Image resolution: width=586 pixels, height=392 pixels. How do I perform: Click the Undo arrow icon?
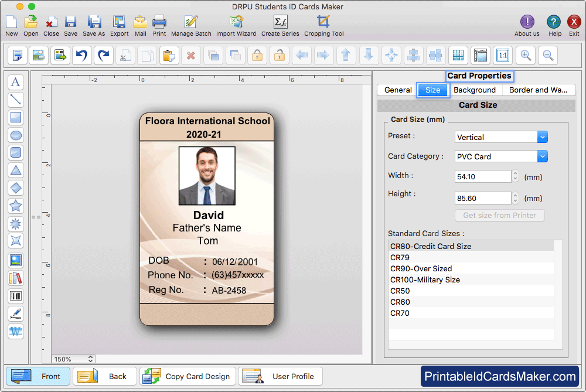pyautogui.click(x=81, y=55)
